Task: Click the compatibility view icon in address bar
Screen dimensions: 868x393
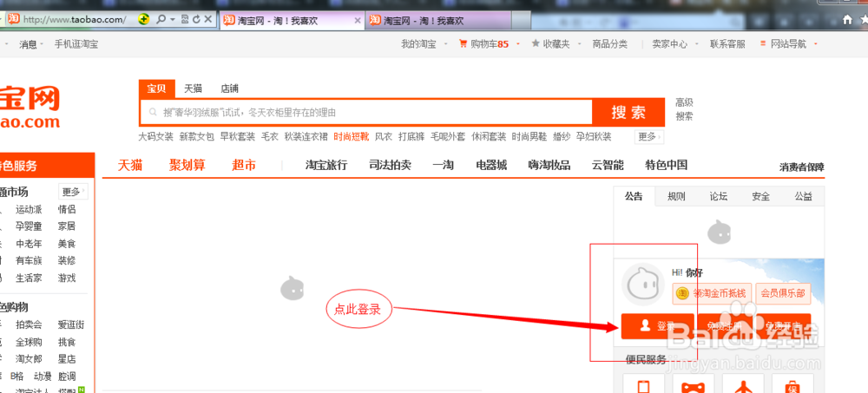Action: pos(185,19)
